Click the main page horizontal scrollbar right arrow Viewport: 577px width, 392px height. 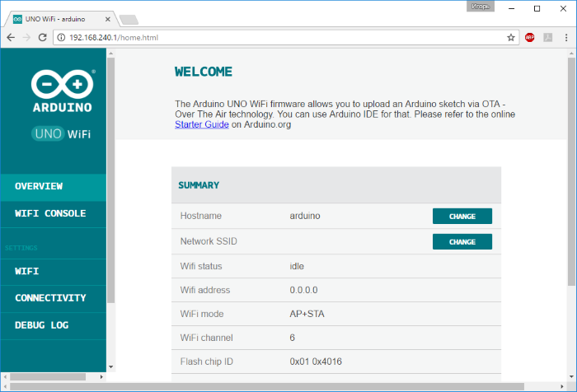click(562, 386)
